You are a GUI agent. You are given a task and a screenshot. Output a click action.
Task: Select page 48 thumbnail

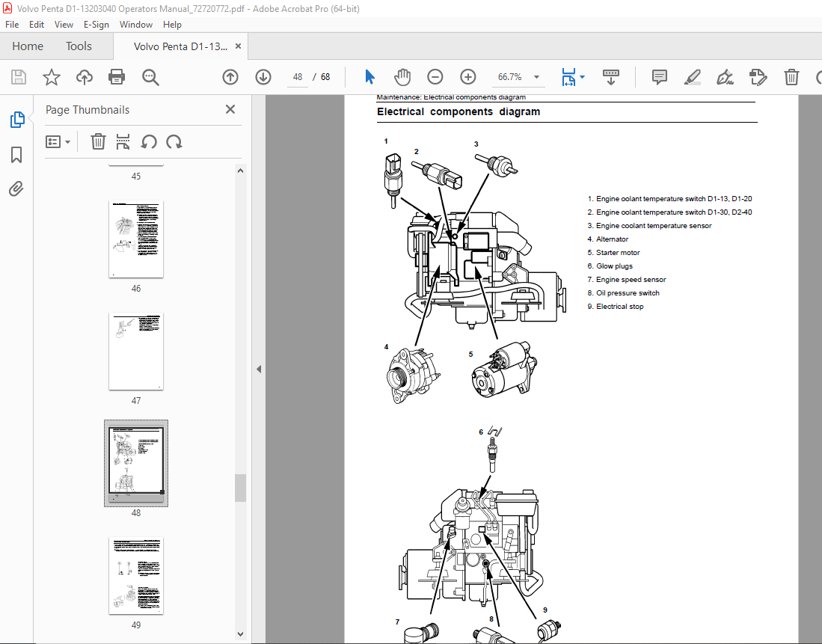(x=136, y=463)
